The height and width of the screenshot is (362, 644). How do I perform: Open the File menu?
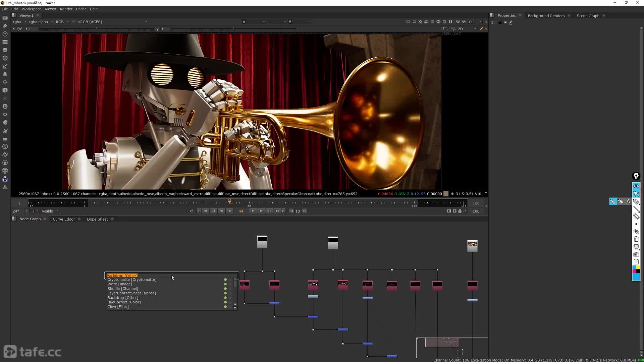pyautogui.click(x=5, y=9)
